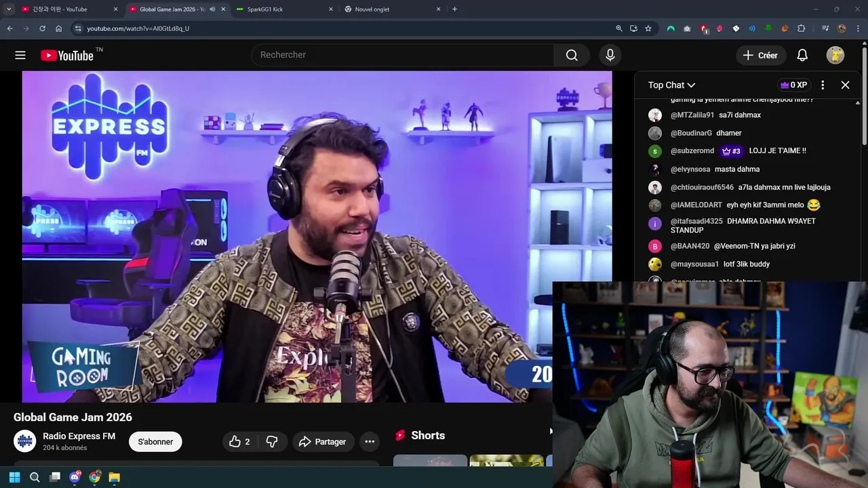Close the SparkGG1 Kick tab
Screen dimensions: 868x488
(331, 9)
